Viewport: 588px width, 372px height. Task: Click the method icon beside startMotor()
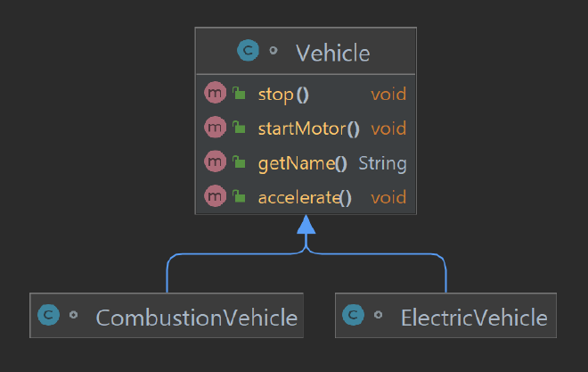coord(216,127)
